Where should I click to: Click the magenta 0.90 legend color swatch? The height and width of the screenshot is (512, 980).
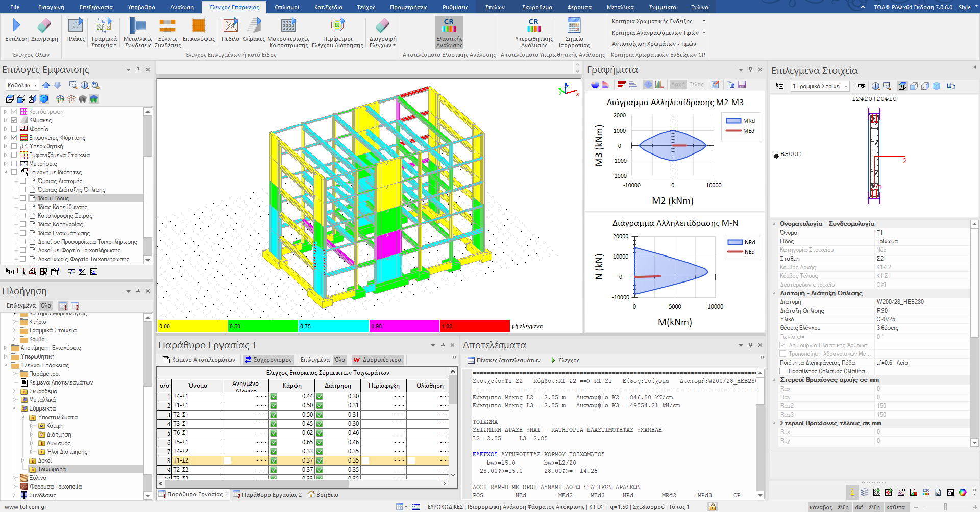(x=404, y=326)
